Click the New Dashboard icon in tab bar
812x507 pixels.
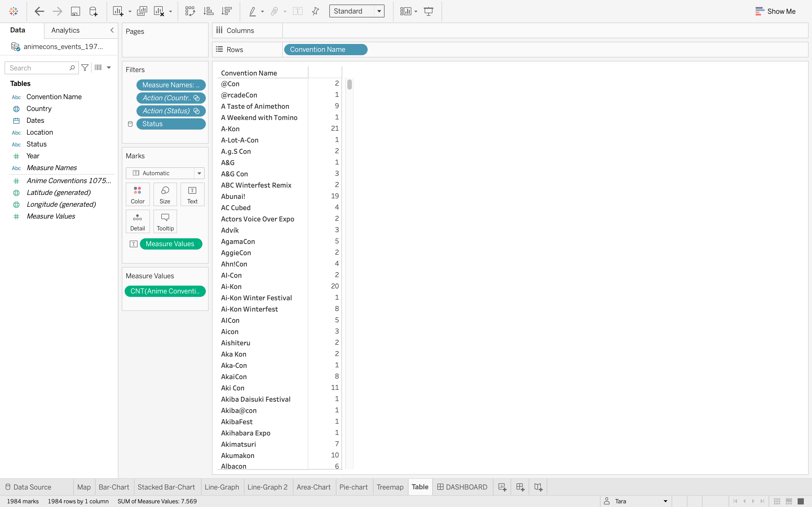(520, 487)
